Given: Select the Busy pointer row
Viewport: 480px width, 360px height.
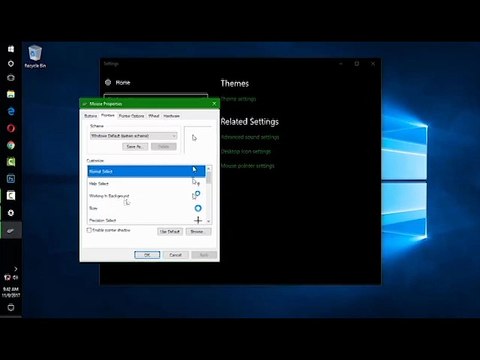Looking at the screenshot, I should tap(146, 208).
